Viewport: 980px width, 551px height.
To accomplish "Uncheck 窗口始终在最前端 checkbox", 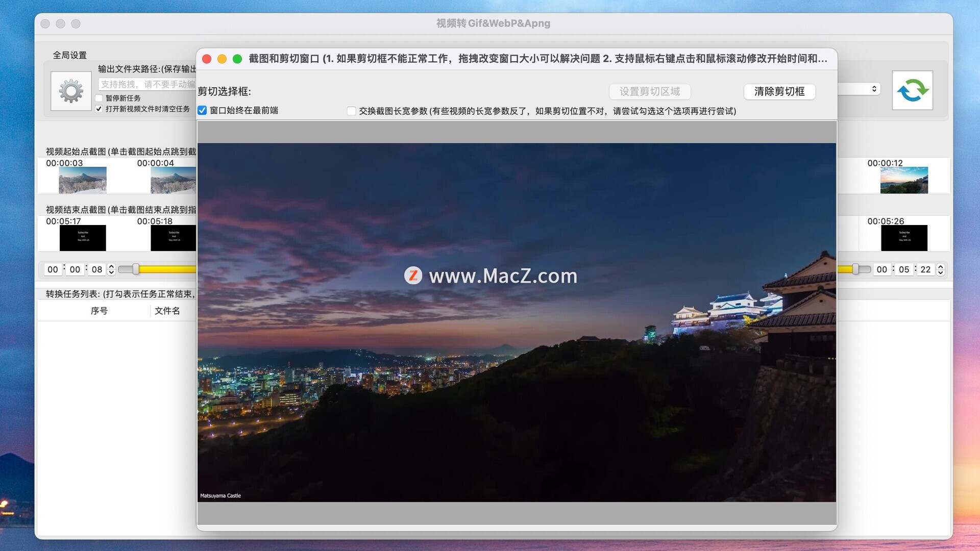I will (203, 110).
